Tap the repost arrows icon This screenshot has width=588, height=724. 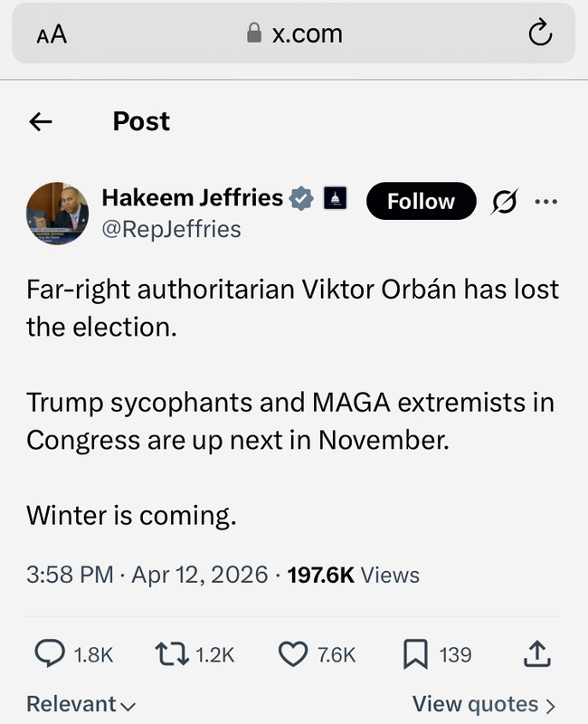(x=172, y=654)
